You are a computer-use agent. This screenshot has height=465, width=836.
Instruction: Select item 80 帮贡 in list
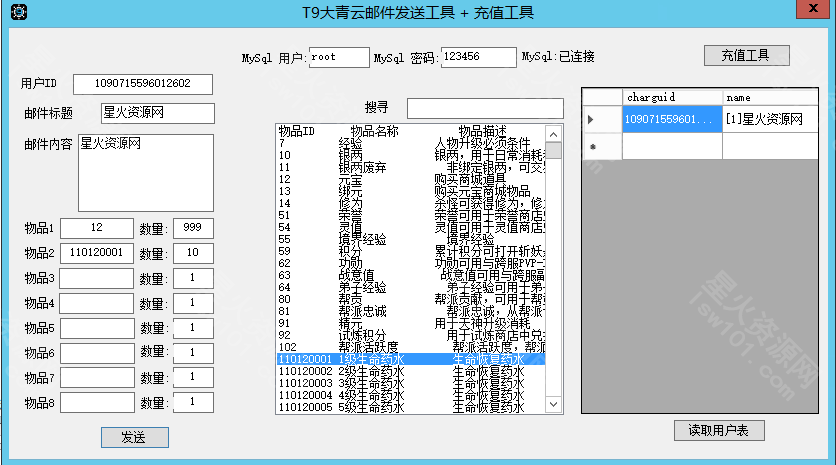pos(411,299)
